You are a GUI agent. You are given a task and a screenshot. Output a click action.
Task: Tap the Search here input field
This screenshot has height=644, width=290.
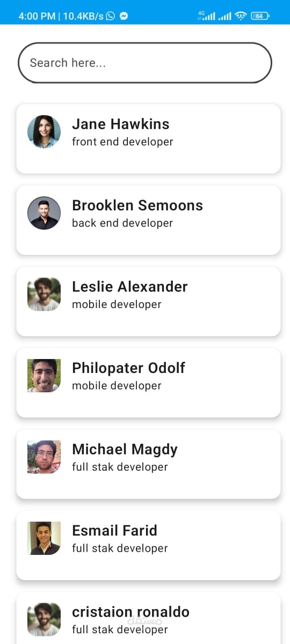tap(145, 63)
